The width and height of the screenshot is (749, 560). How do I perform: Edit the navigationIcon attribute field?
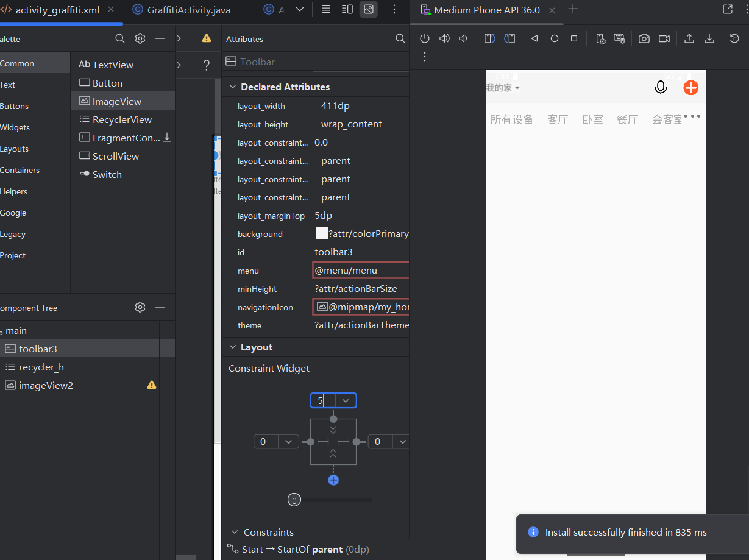tap(360, 307)
